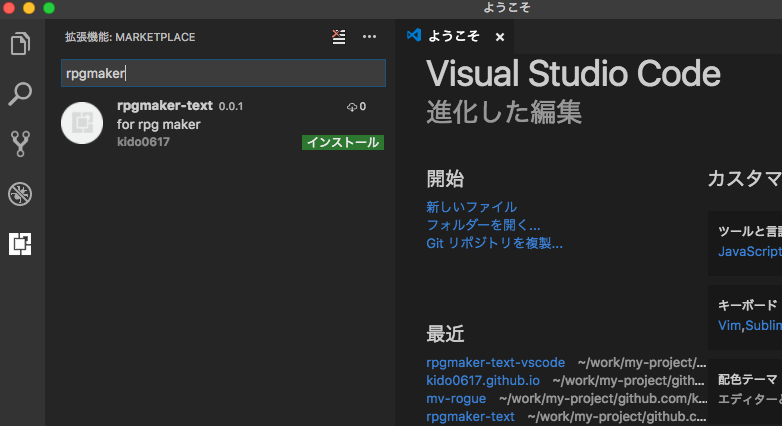This screenshot has height=426, width=782.
Task: Clear extension search results icon
Action: (339, 36)
